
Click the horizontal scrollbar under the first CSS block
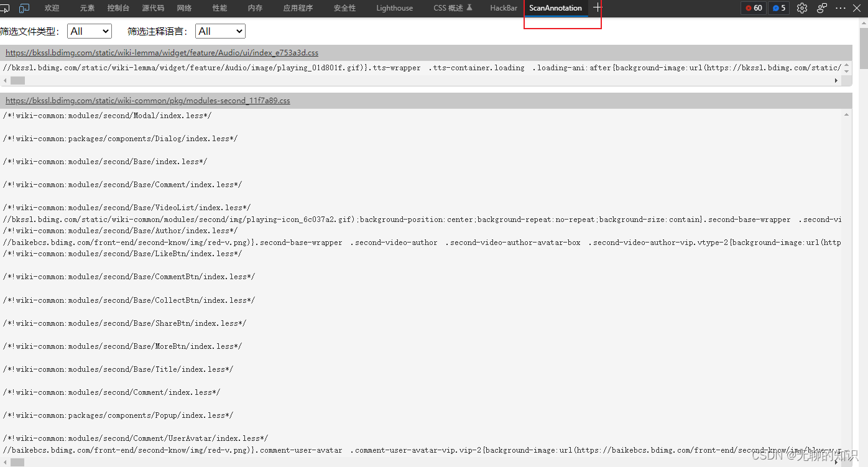[17, 80]
